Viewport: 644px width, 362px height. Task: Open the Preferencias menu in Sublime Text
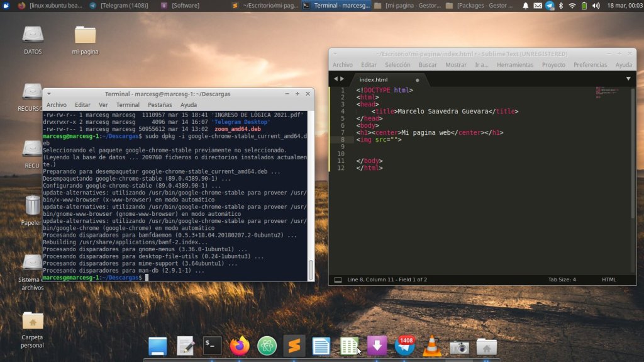pyautogui.click(x=590, y=65)
